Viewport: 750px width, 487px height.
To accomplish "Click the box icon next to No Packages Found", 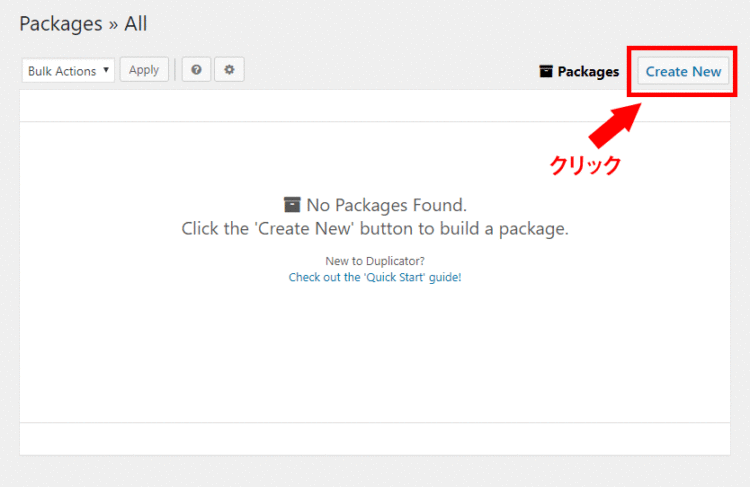I will (292, 205).
